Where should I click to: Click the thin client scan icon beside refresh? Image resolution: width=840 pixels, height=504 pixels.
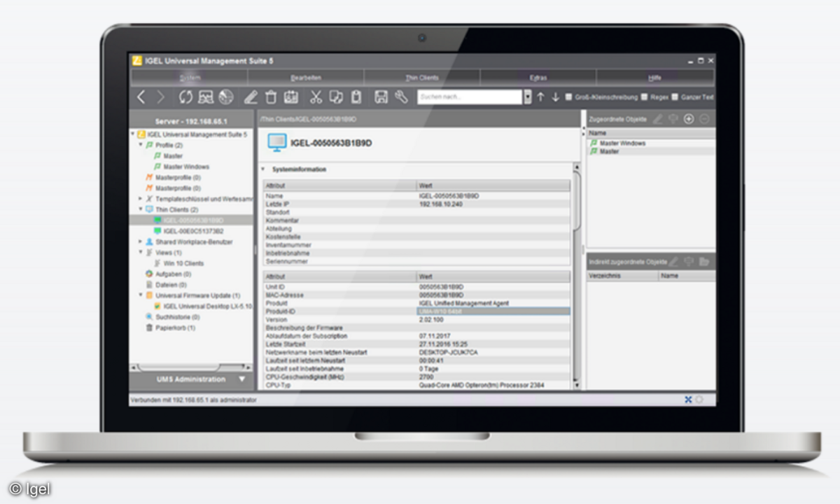tap(206, 97)
